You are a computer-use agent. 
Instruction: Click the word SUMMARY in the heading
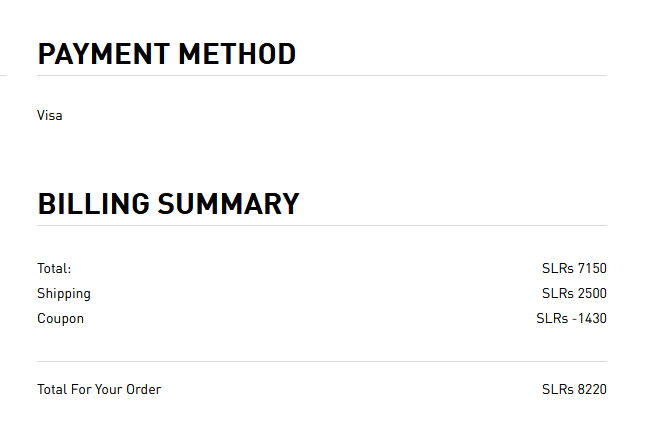coord(228,204)
